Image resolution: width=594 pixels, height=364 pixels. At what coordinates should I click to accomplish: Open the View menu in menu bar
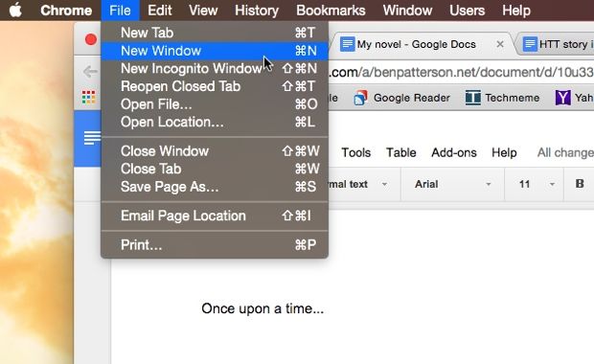203,11
